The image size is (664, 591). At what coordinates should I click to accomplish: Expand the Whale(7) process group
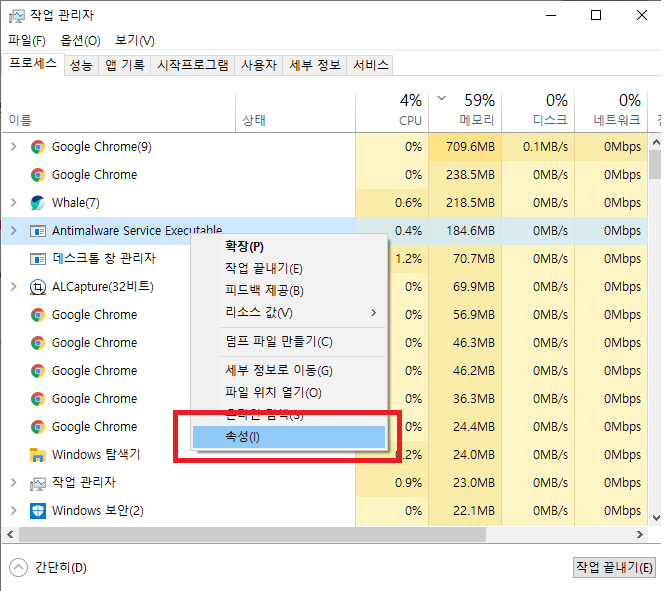14,202
